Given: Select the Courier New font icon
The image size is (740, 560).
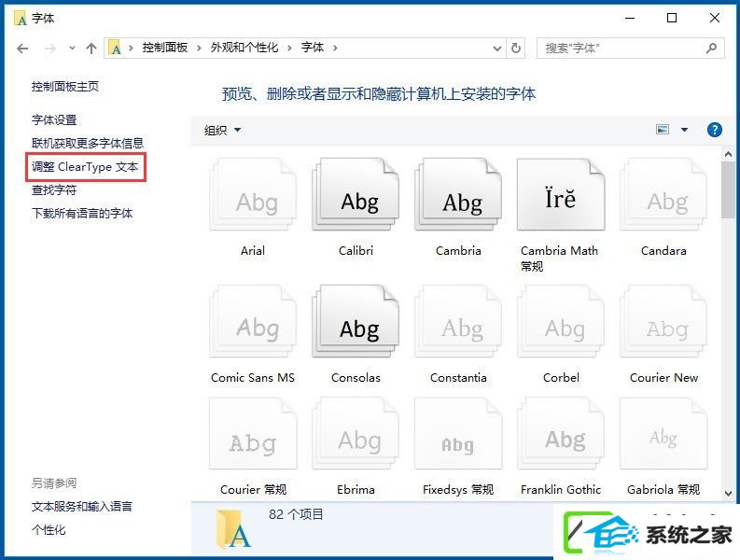Looking at the screenshot, I should [663, 321].
